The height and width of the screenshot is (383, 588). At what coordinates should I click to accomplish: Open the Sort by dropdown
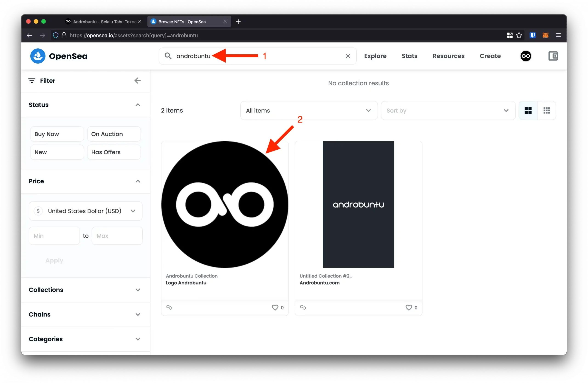point(448,111)
